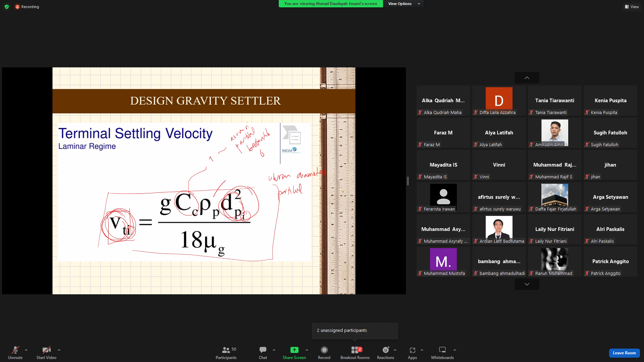This screenshot has width=644, height=362.
Task: Click the screen-viewing notification banner
Action: pyautogui.click(x=331, y=4)
